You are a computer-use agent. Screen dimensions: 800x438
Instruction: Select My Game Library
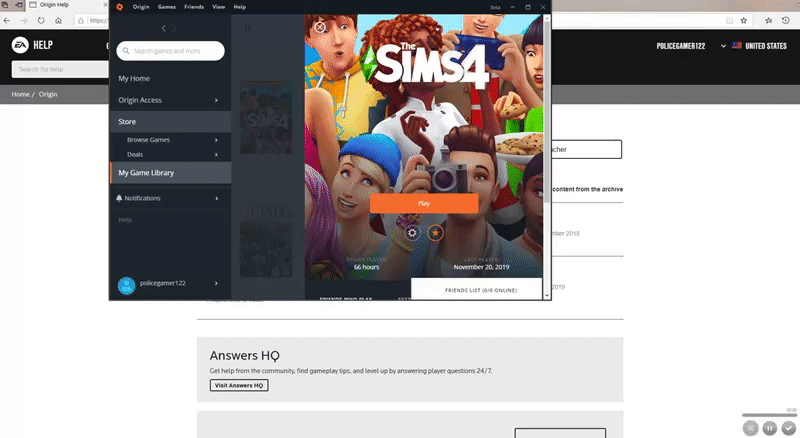(x=170, y=173)
